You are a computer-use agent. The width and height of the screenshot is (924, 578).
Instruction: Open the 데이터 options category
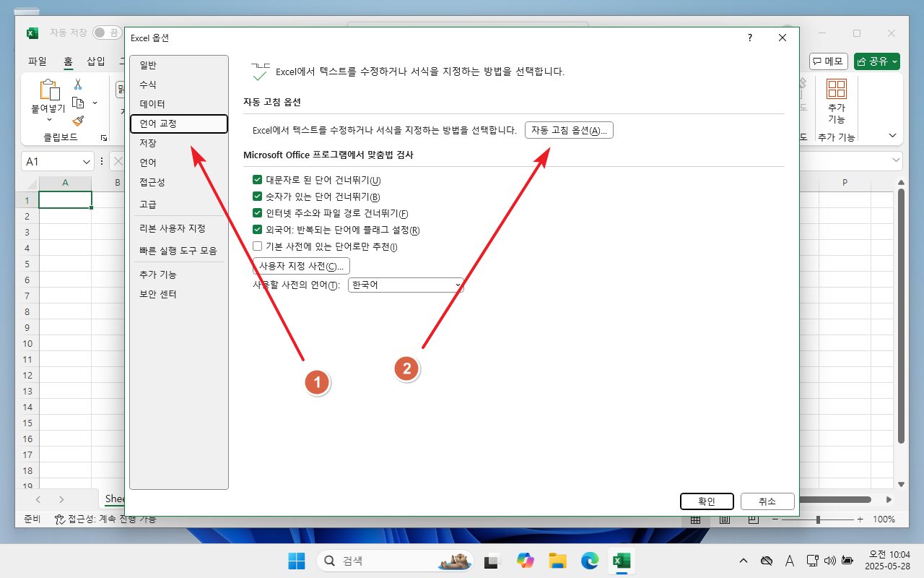pos(179,104)
